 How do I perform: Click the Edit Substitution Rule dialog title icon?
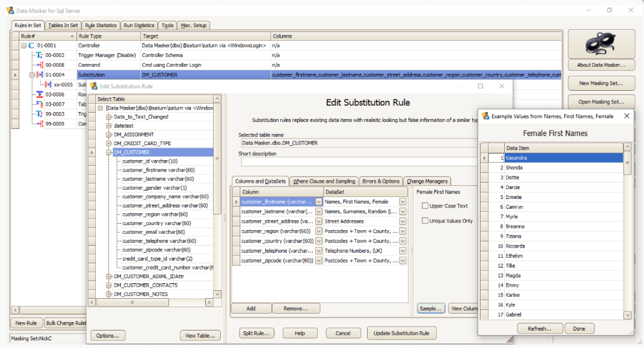94,86
